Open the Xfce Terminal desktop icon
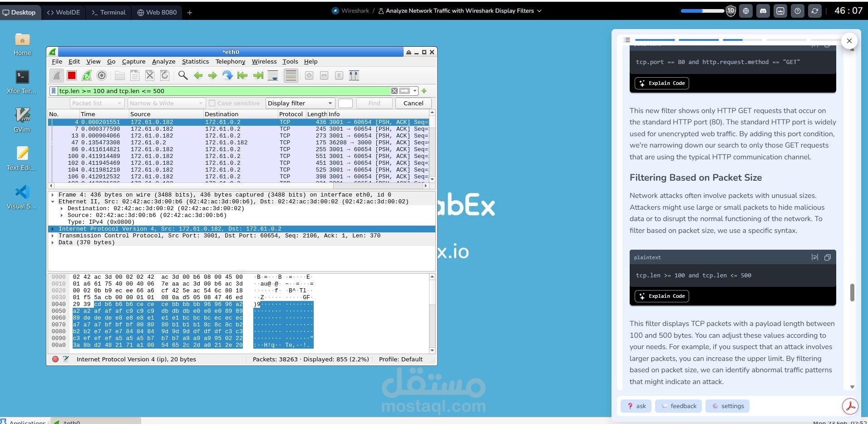 click(22, 82)
